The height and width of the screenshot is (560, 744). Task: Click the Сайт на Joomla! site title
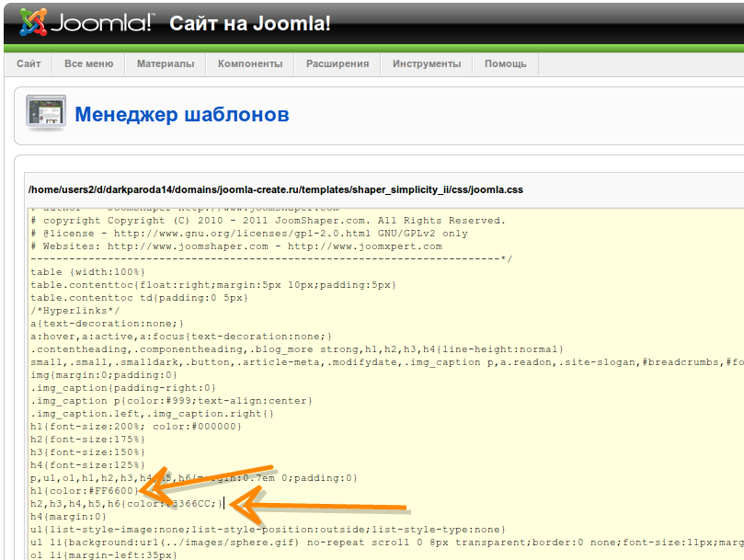tap(249, 24)
